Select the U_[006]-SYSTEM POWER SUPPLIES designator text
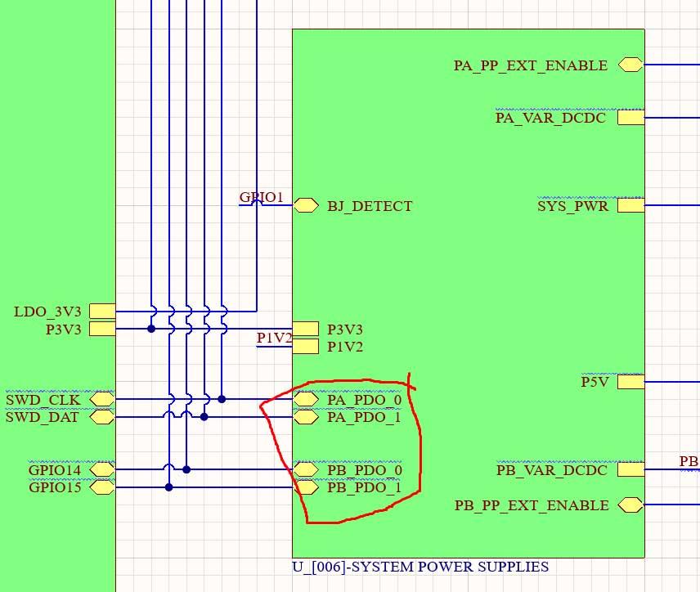The image size is (700, 592). 420,567
